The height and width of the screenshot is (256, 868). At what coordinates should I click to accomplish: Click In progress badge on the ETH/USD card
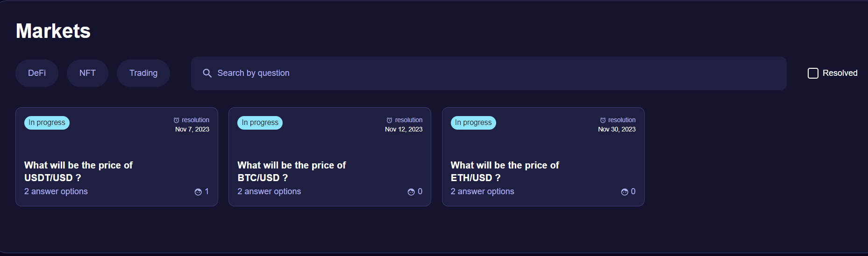[473, 123]
